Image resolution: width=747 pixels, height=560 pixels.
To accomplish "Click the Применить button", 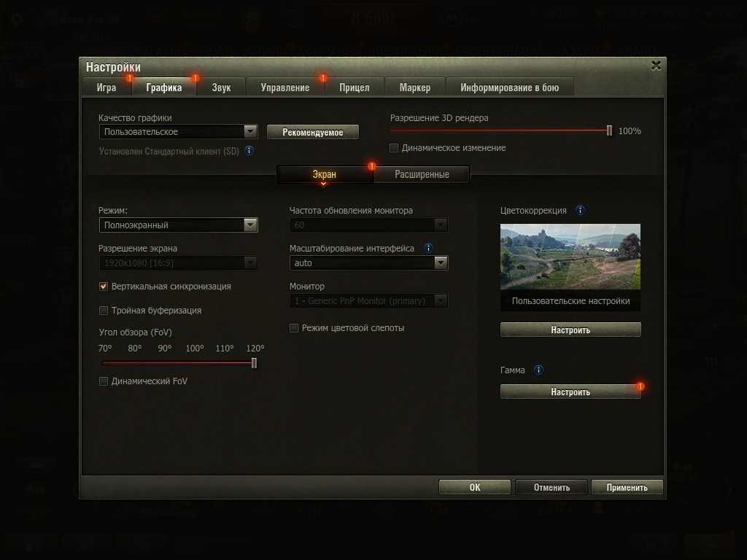I will (x=627, y=487).
